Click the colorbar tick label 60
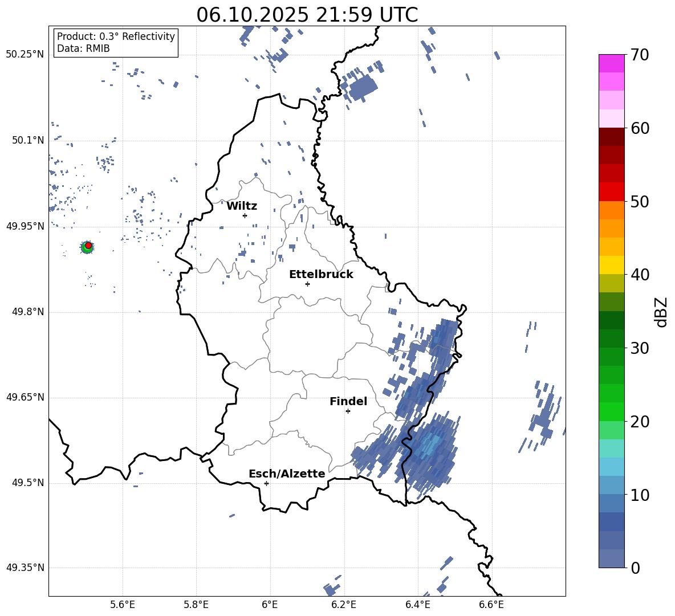Image resolution: width=675 pixels, height=616 pixels. coord(640,128)
